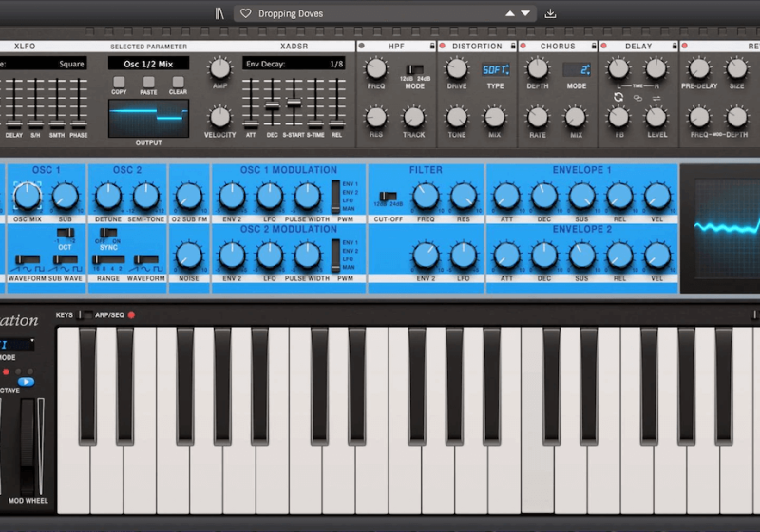The image size is (760, 532).
Task: Click the Paste parameter button icon
Action: [148, 83]
